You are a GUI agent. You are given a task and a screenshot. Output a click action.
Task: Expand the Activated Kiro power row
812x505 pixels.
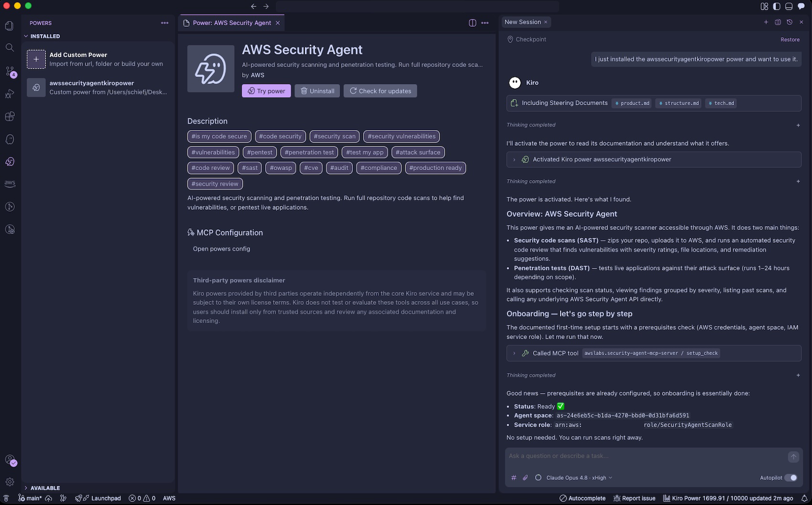pos(653,160)
